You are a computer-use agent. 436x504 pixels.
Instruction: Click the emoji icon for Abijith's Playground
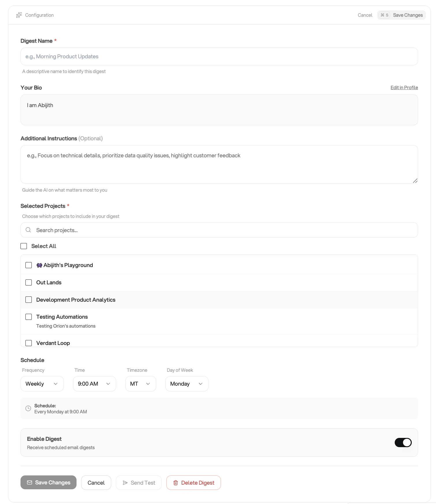[39, 265]
